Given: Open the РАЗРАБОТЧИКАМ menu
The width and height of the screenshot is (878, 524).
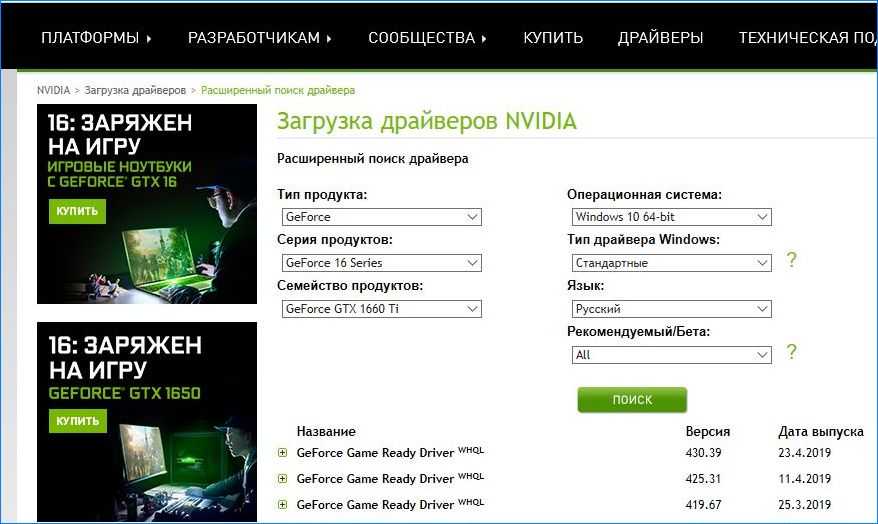Looking at the screenshot, I should point(260,38).
